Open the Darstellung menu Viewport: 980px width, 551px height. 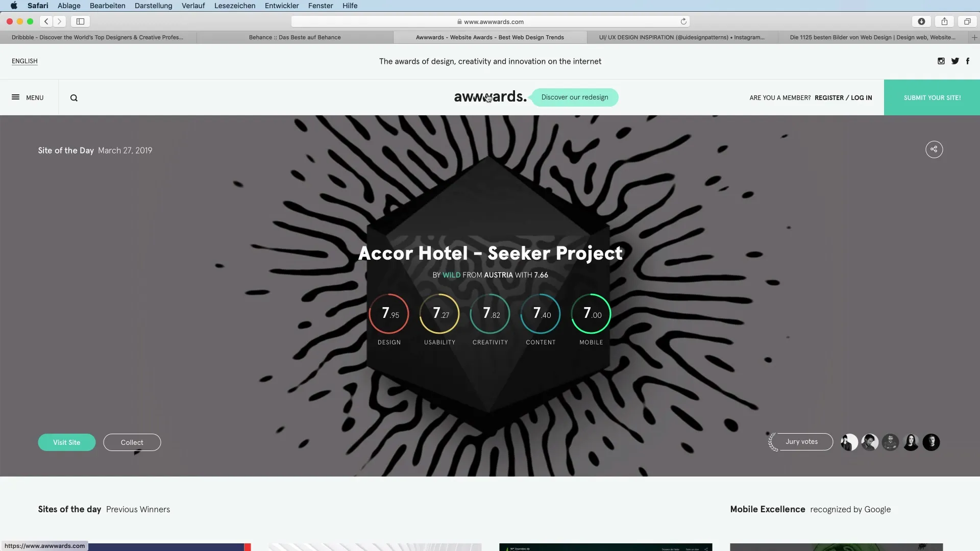(153, 6)
